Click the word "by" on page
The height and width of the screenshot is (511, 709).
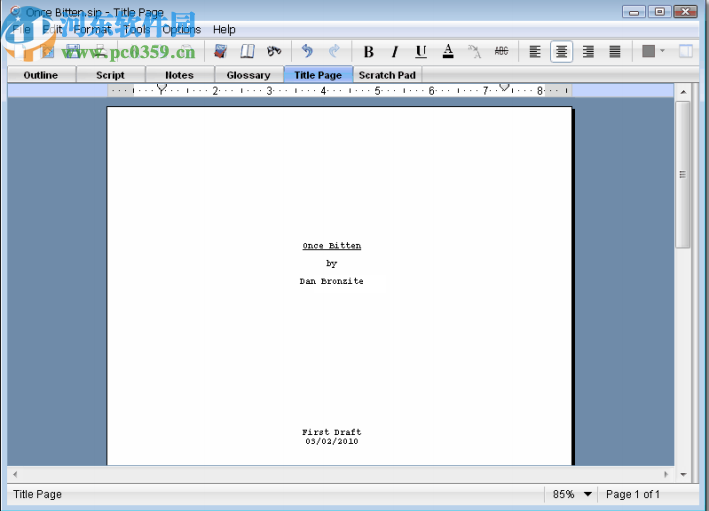pyautogui.click(x=332, y=263)
